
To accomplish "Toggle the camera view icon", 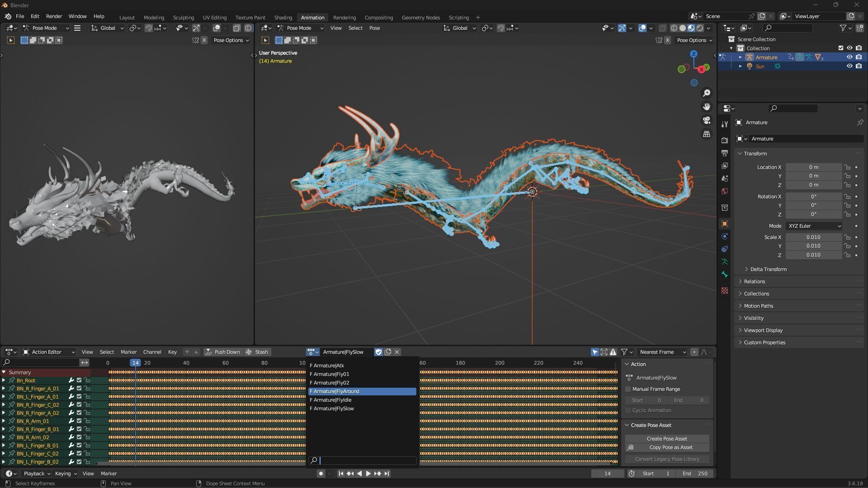I will point(706,120).
